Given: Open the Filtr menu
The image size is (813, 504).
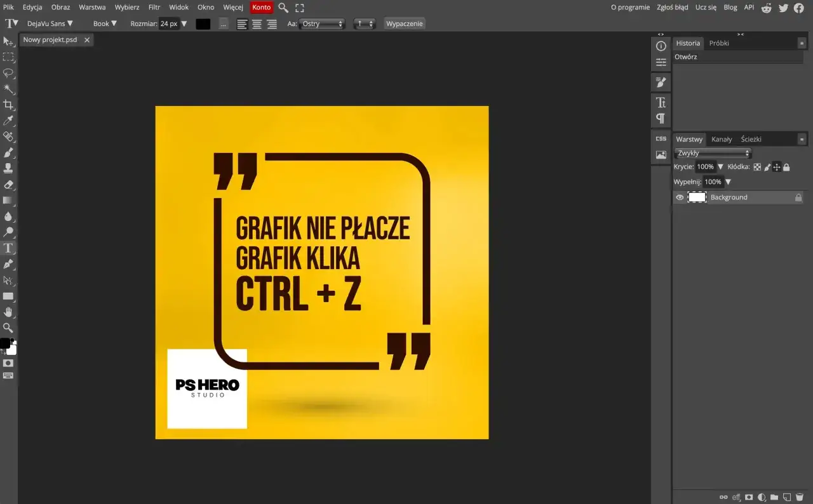Looking at the screenshot, I should pyautogui.click(x=154, y=7).
